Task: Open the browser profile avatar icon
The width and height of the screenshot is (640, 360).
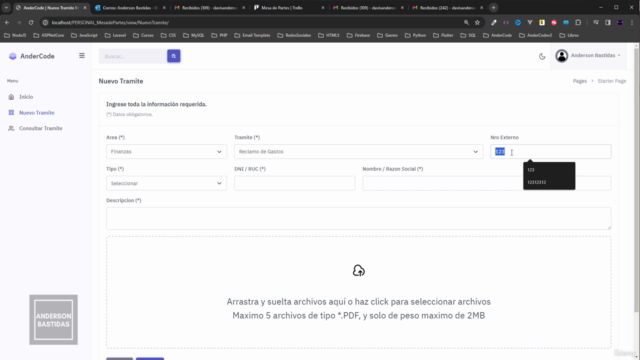Action: coord(620,22)
